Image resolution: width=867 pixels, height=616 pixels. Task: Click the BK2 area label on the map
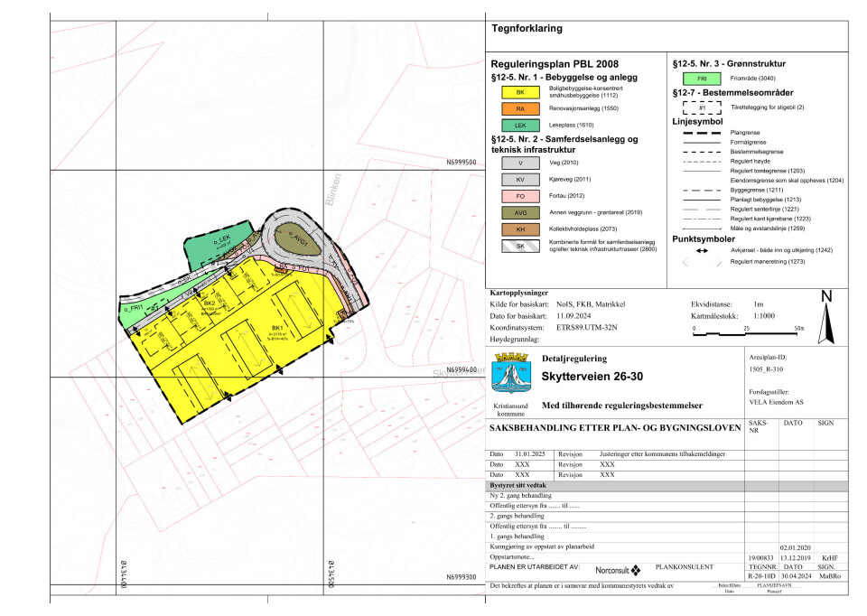210,303
